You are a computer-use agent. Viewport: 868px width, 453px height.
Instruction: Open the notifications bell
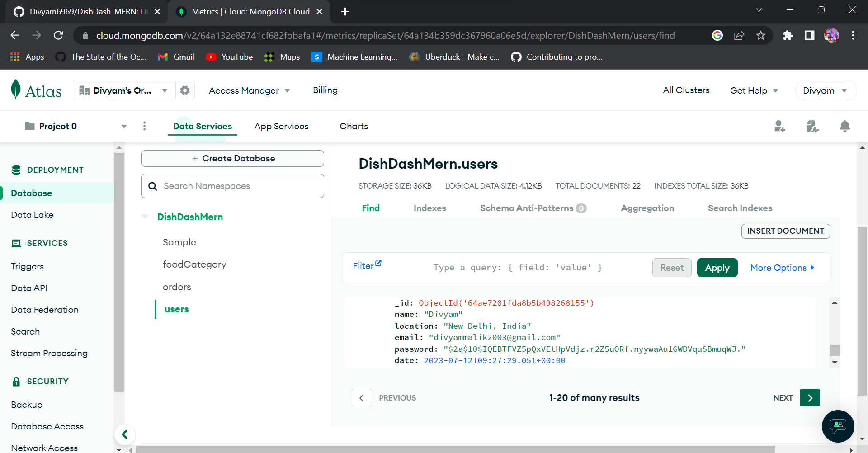[844, 126]
